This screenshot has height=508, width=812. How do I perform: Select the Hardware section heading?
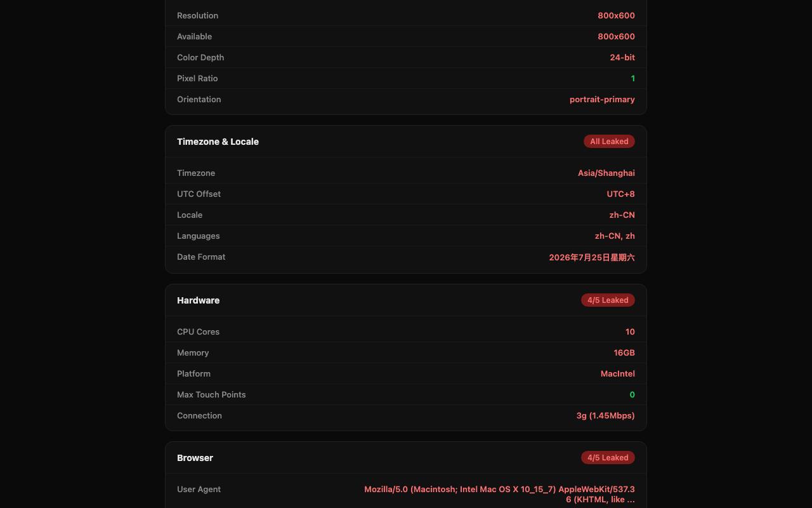(198, 300)
